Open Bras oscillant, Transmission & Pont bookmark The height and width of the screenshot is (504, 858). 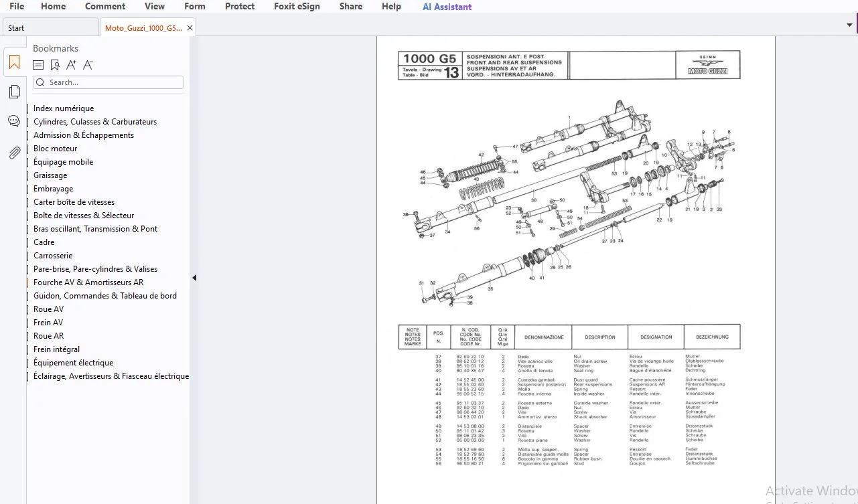pyautogui.click(x=96, y=229)
